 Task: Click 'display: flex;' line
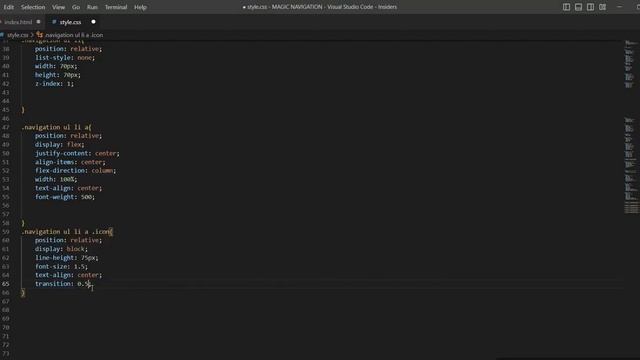point(60,144)
